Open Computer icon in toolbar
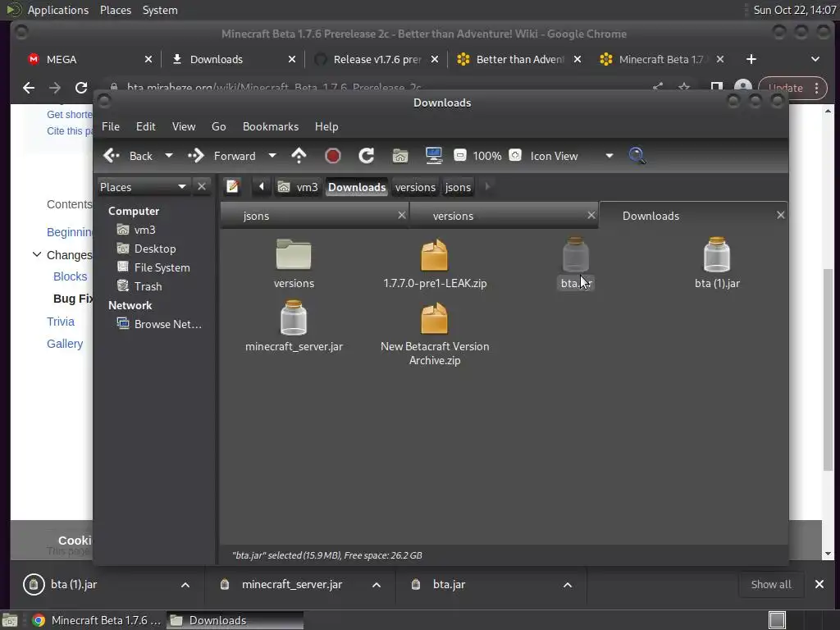Viewport: 840px width, 630px height. click(434, 156)
